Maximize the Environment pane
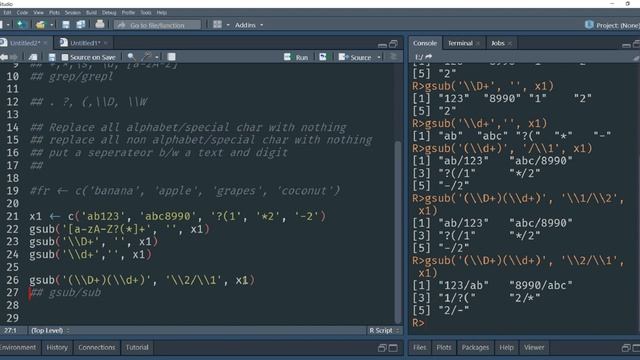The image size is (640, 360). [x=393, y=348]
